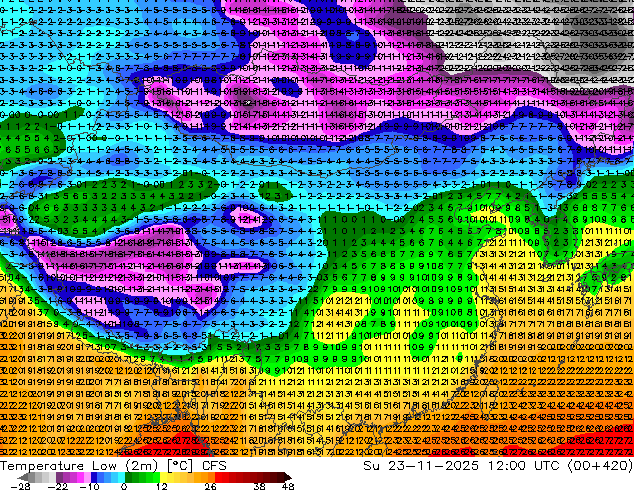Click the "26" legend label
The image size is (634, 490).
[x=209, y=486]
